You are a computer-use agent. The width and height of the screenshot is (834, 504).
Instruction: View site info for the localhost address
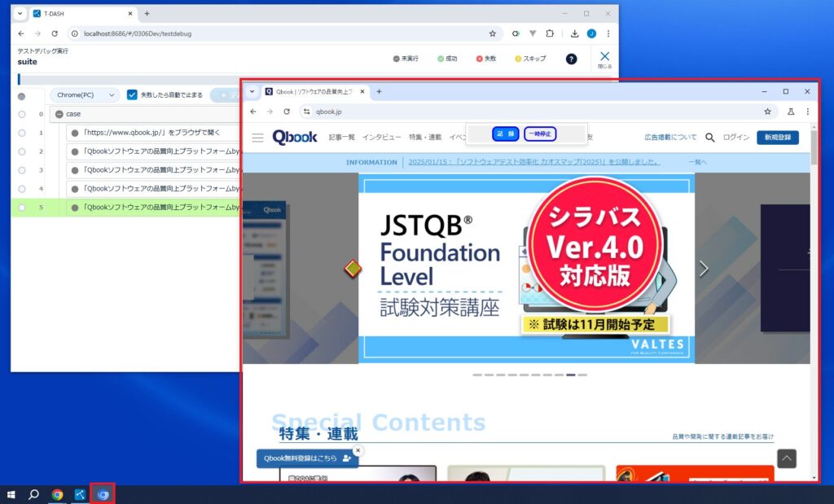pos(74,33)
